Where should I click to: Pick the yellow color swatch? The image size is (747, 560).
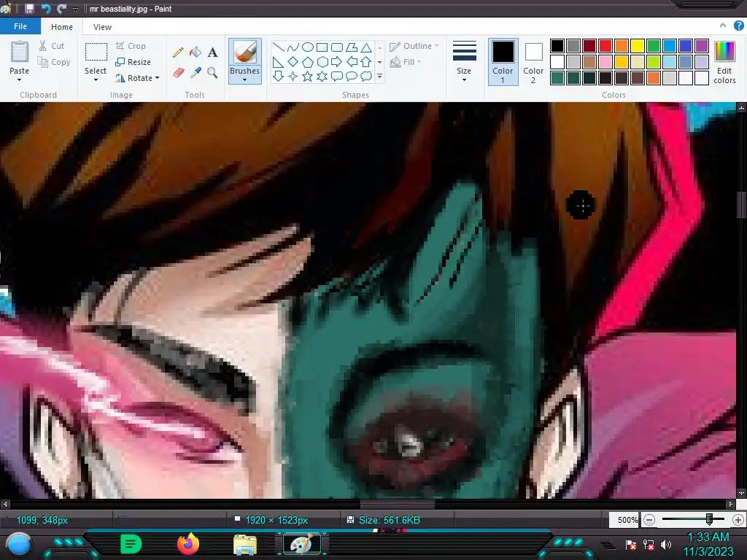(x=638, y=46)
